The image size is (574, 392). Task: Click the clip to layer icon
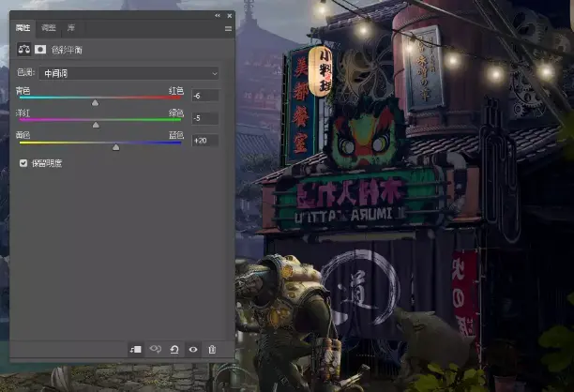[x=136, y=350]
